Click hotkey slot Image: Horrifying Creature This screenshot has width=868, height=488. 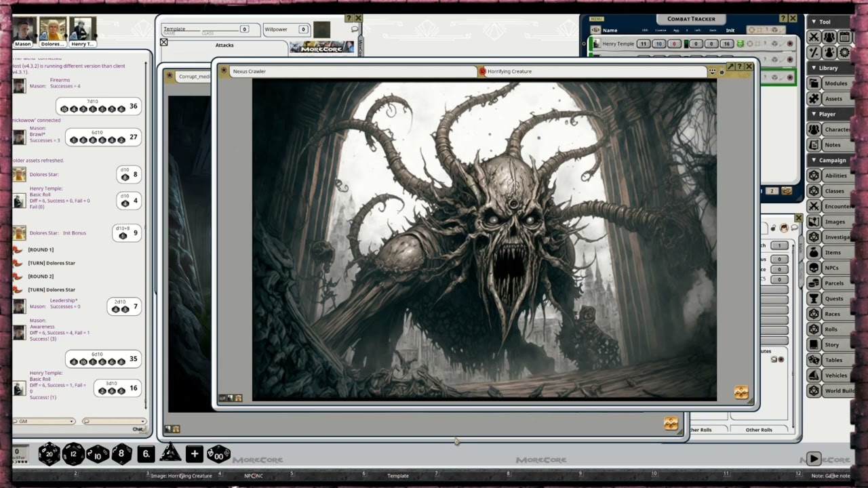tap(181, 476)
